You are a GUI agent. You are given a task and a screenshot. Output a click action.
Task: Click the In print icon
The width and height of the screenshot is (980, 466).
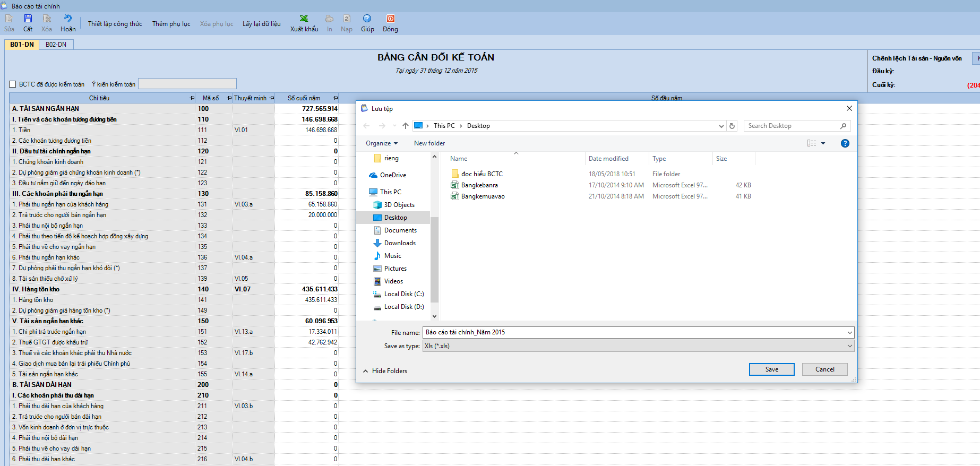coord(330,19)
